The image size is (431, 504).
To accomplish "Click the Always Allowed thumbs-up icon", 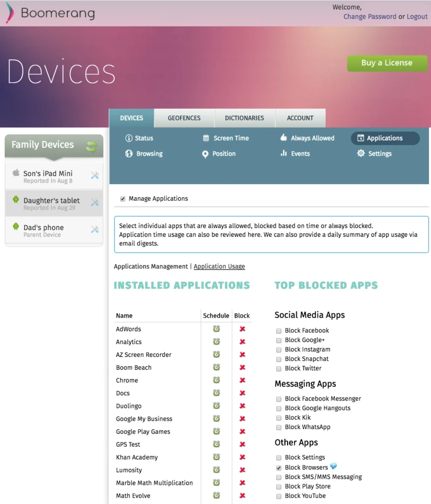I will [283, 138].
